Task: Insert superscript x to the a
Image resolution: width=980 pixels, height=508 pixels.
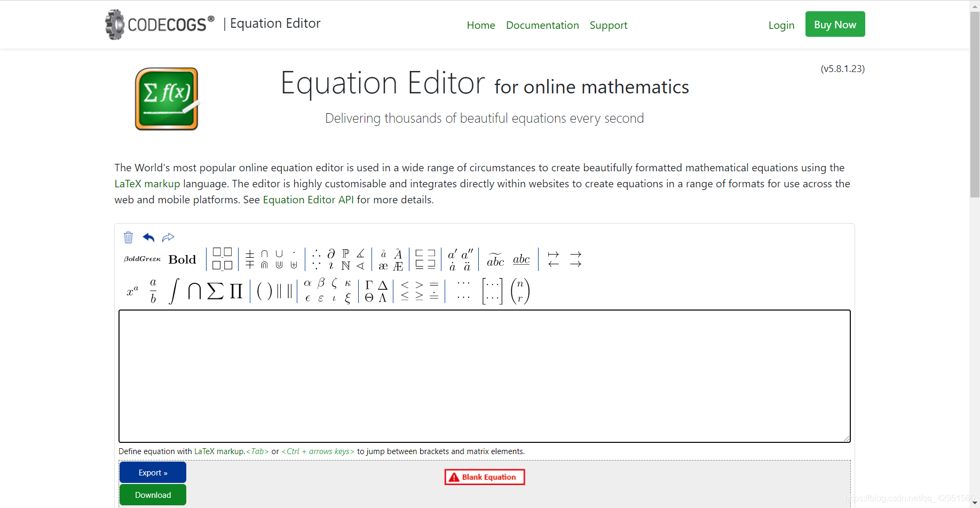Action: [x=132, y=291]
